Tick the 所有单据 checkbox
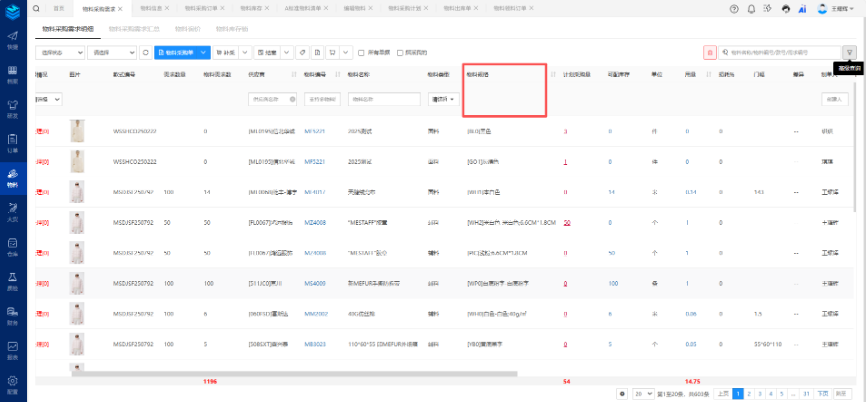This screenshot has width=867, height=402. [x=361, y=52]
